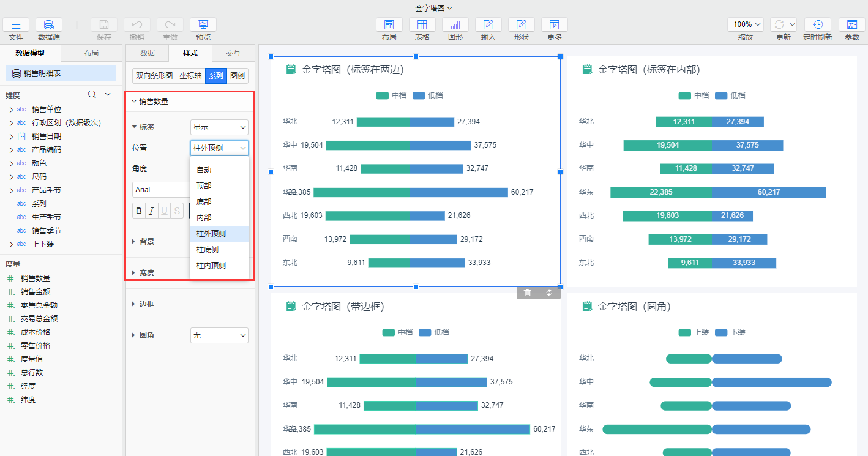Click the 图例 style button
The image size is (868, 456).
click(238, 77)
